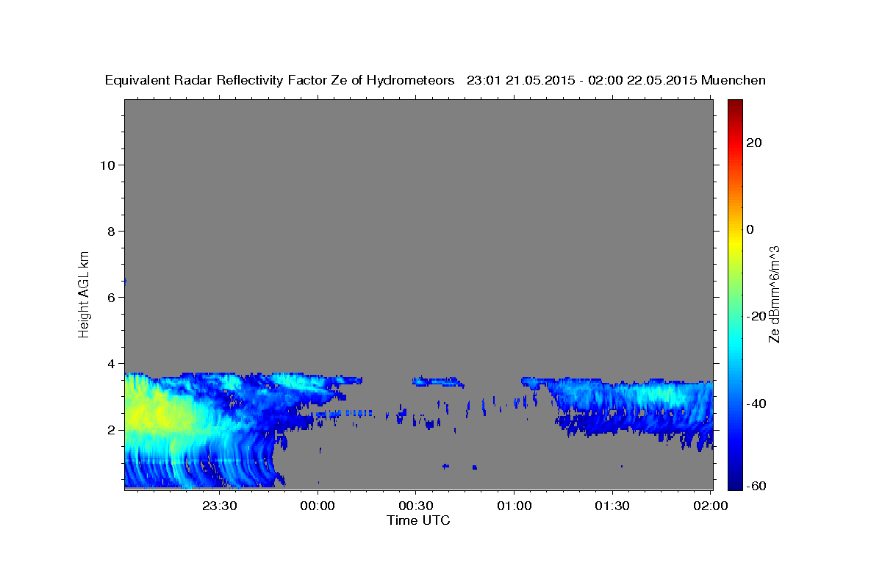Click the height tick label 2

pyautogui.click(x=110, y=430)
